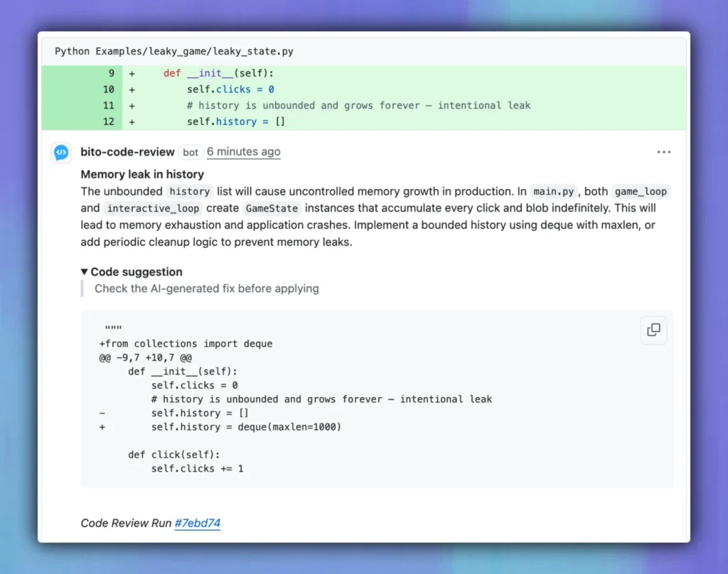Screen dimensions: 728x574
Task: Open the comment actions ellipsis menu
Action: coord(664,151)
